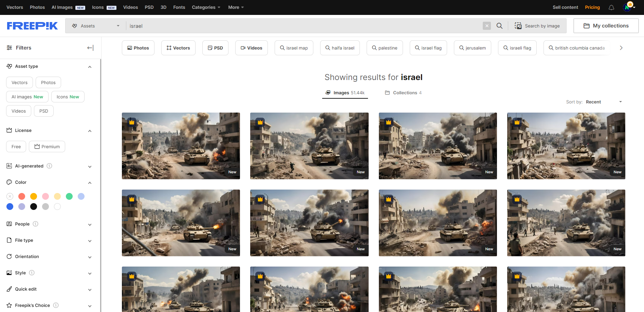Expand the Freepik's Choice section

point(90,306)
